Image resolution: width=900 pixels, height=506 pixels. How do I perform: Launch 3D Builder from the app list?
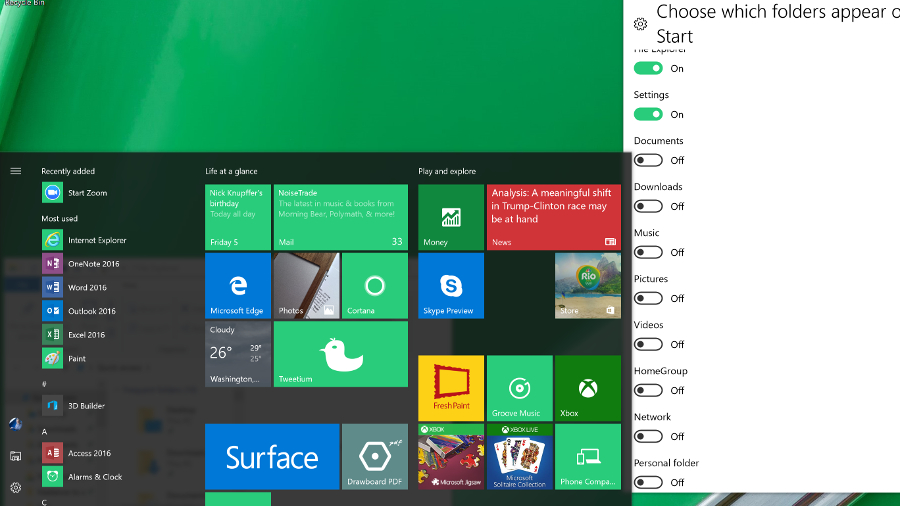point(52,406)
